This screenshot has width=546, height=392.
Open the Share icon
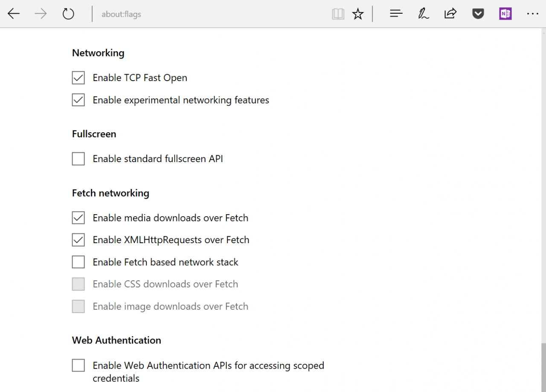(450, 14)
